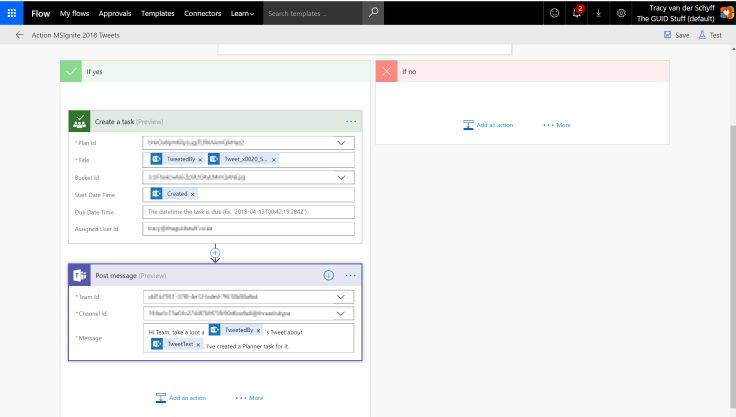Remove the Created token from Start Date
This screenshot has width=736, height=417.
click(193, 194)
